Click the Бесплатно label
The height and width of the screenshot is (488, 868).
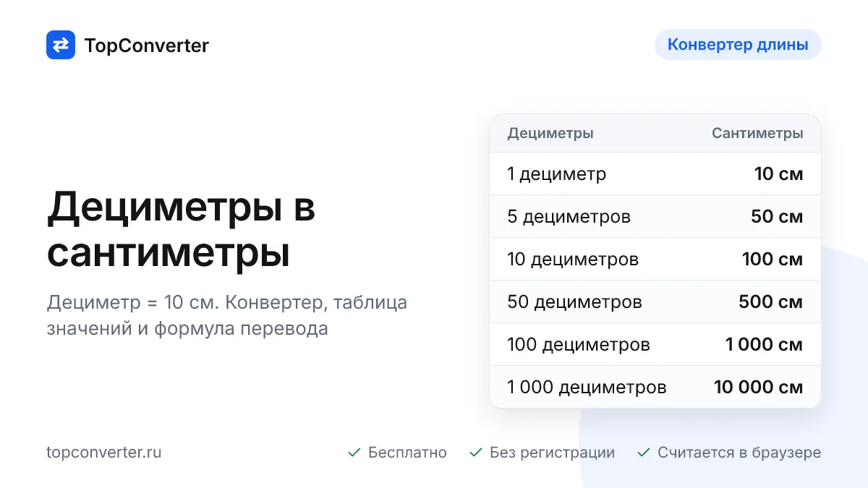[407, 453]
